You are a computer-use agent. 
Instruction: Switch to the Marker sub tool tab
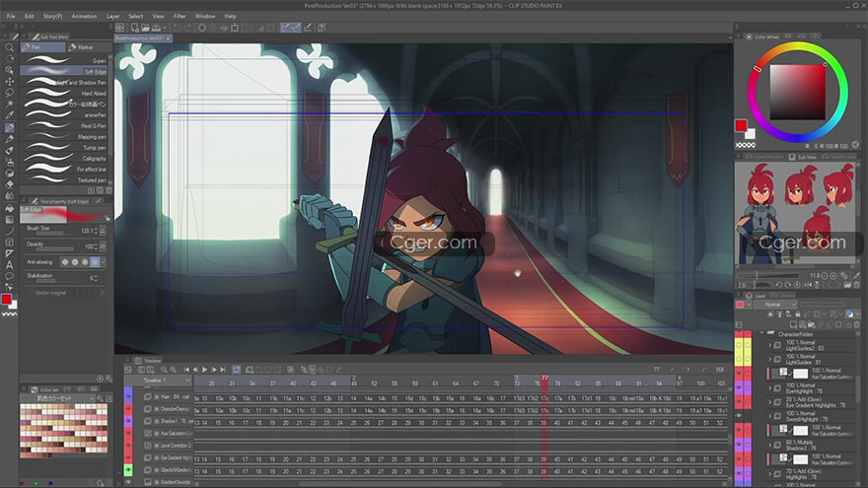88,47
